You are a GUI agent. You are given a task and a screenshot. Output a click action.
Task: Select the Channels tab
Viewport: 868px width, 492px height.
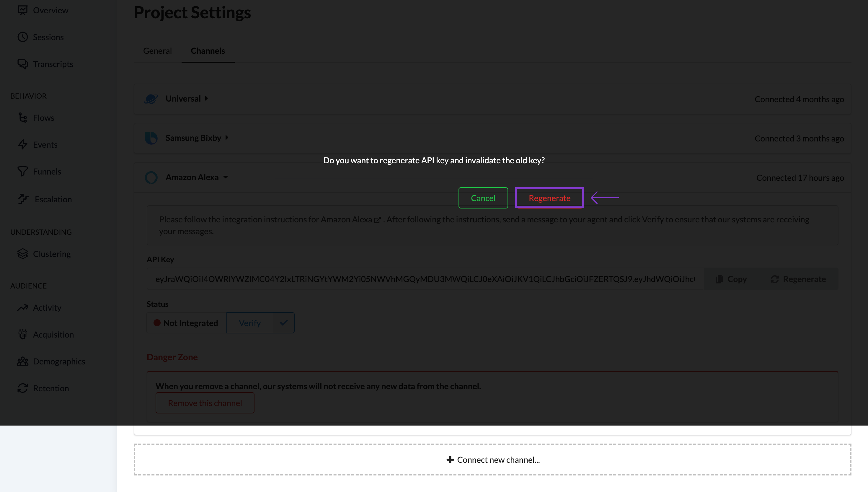(x=208, y=51)
